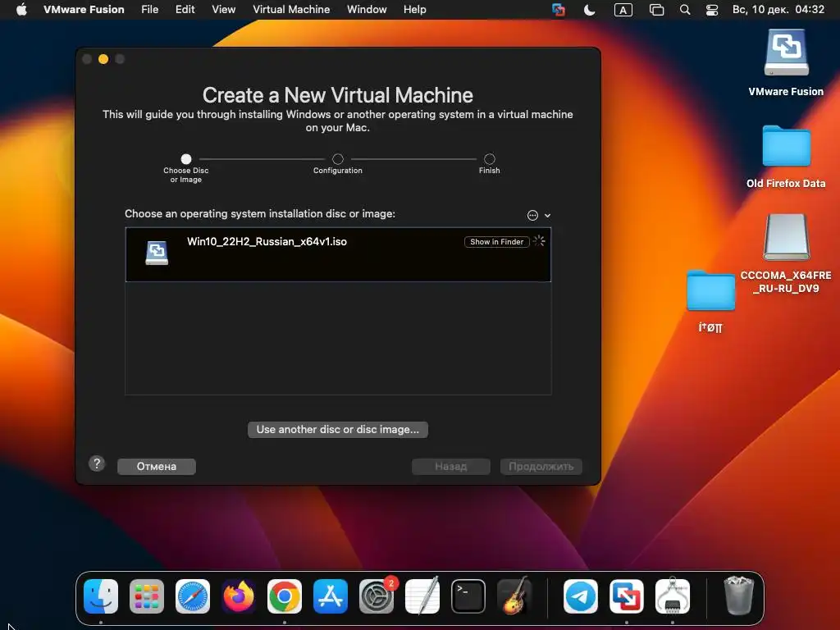Minimize the wizard with yellow button
This screenshot has height=630, width=840.
coord(103,59)
